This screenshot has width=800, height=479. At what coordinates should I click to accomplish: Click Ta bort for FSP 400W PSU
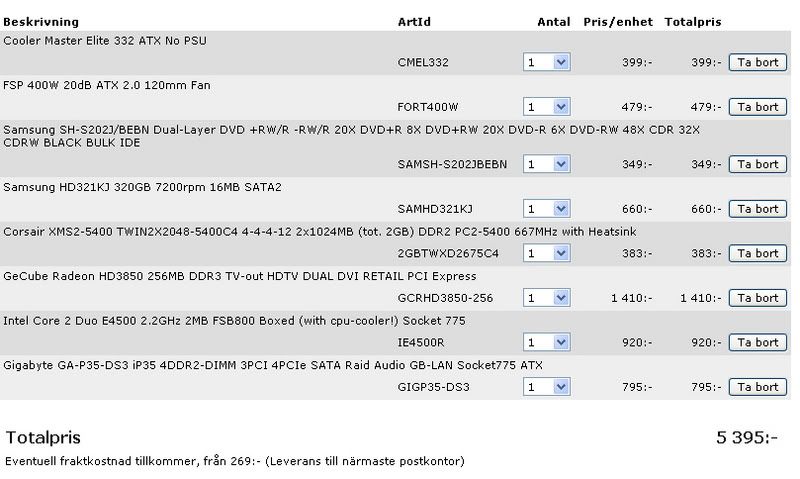757,107
